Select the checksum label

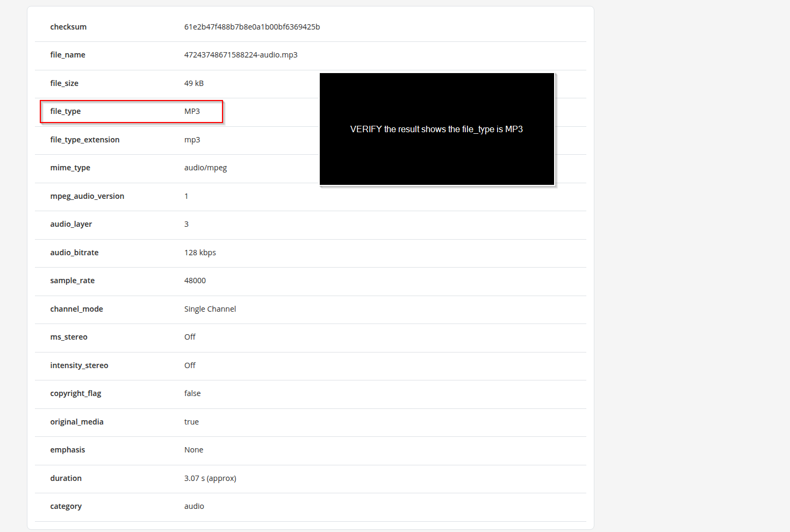click(68, 27)
